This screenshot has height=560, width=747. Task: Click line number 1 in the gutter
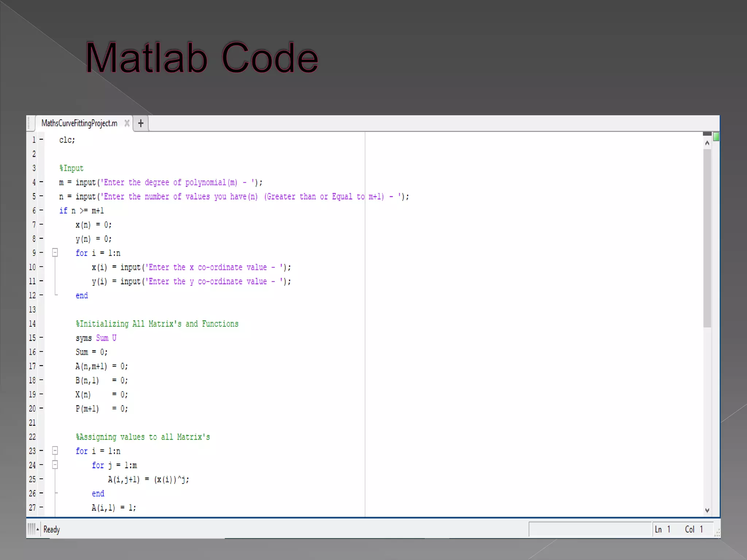pyautogui.click(x=34, y=140)
